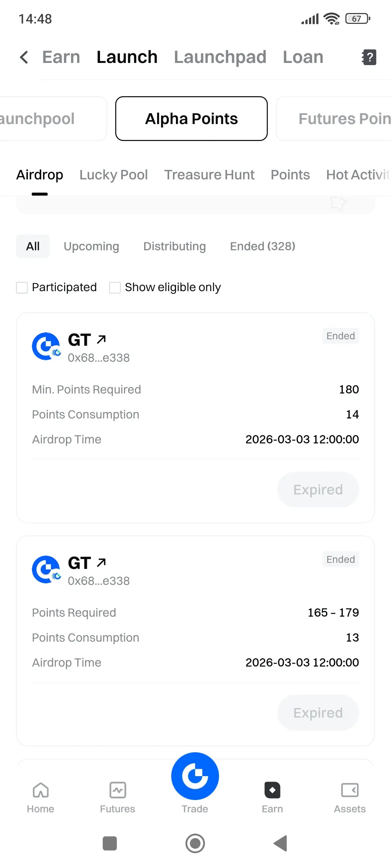Enable the Participated checkbox
Viewport: 391px width, 868px height.
coord(22,288)
